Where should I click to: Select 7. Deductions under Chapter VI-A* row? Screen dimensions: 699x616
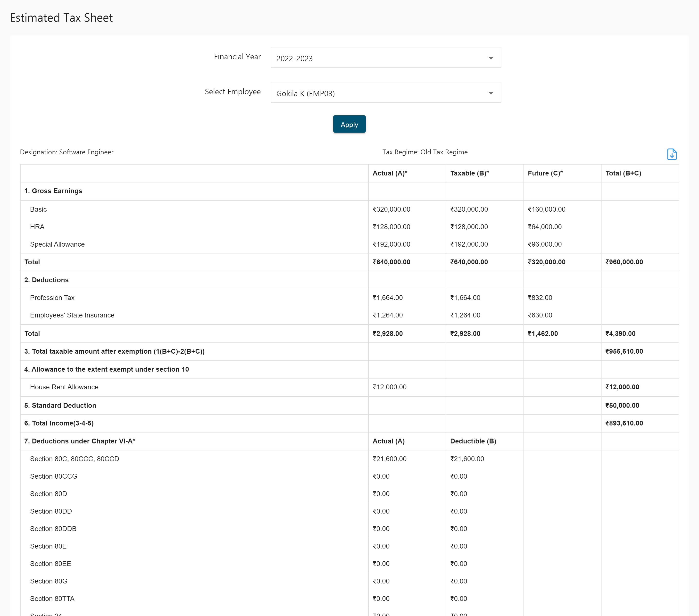80,441
